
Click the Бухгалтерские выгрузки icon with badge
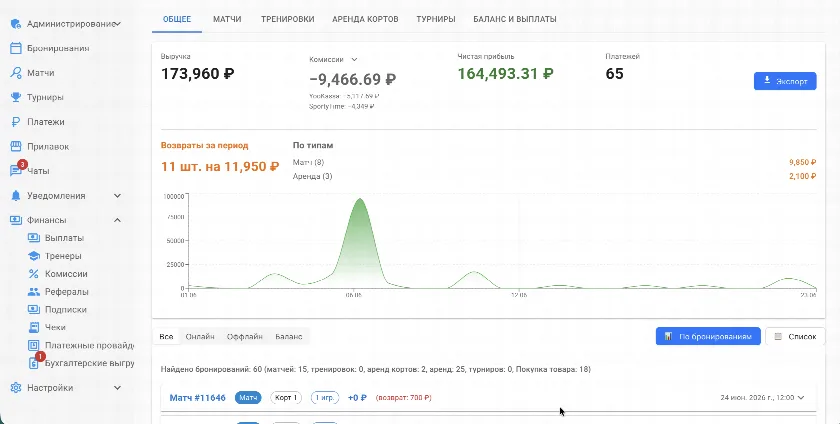pyautogui.click(x=34, y=363)
